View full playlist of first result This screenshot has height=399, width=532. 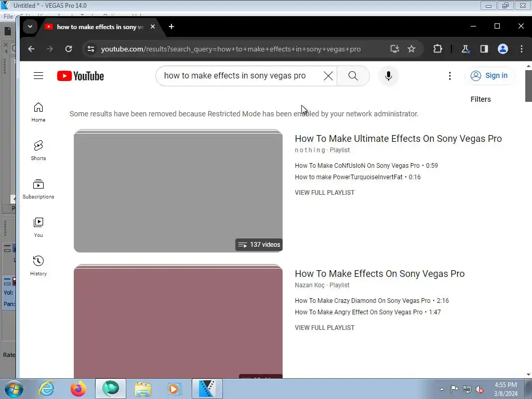pyautogui.click(x=324, y=193)
